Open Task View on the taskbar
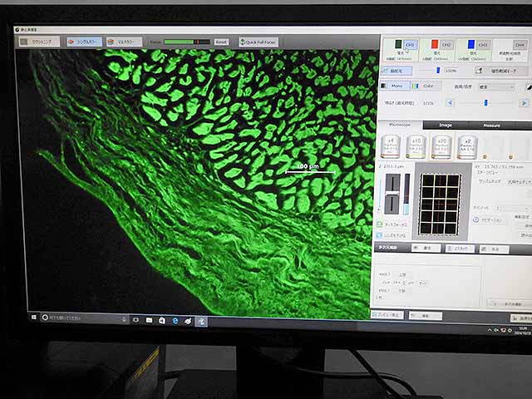Viewport: 532px width, 399px height. coord(135,319)
